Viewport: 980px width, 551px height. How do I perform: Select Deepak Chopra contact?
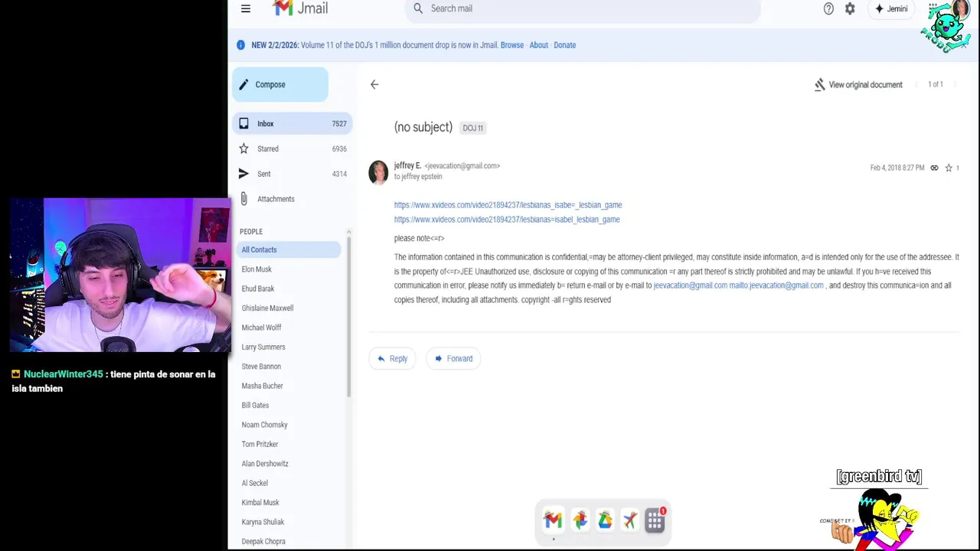click(263, 541)
